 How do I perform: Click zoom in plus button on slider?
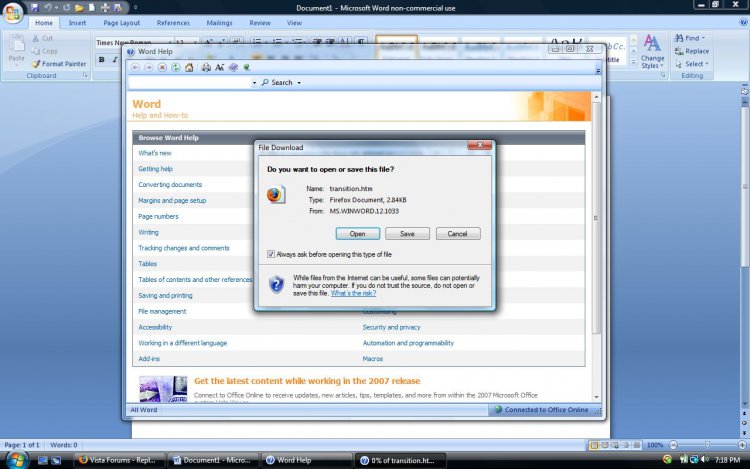742,445
